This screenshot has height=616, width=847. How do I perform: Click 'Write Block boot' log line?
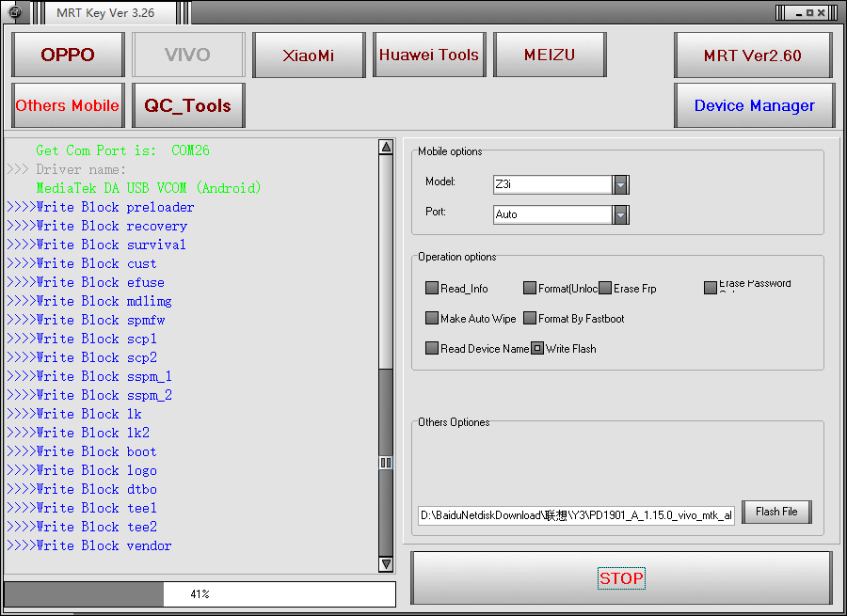[x=82, y=451]
